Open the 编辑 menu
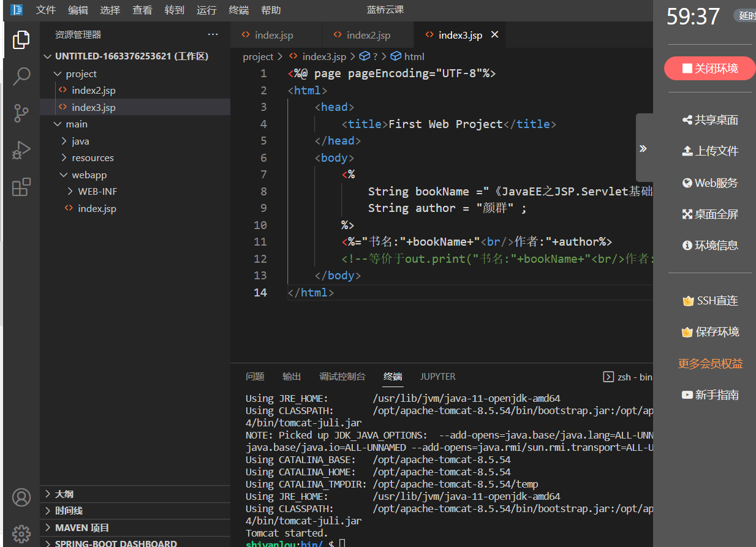 [78, 10]
